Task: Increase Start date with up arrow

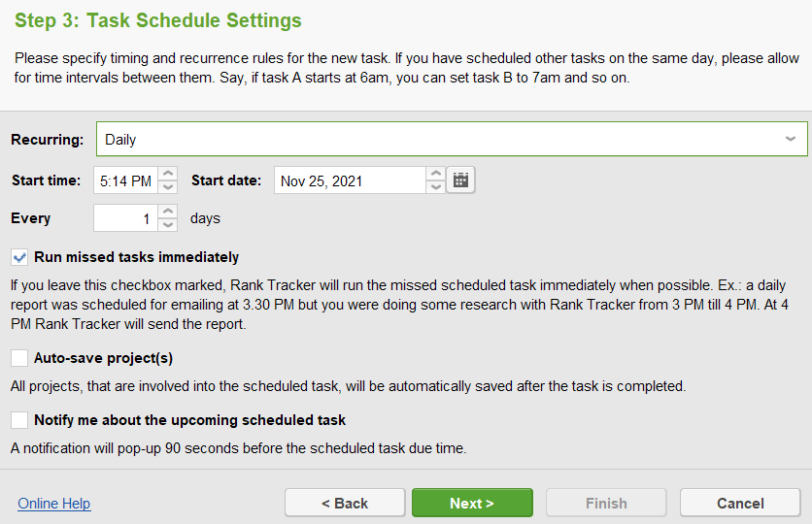Action: pyautogui.click(x=436, y=174)
